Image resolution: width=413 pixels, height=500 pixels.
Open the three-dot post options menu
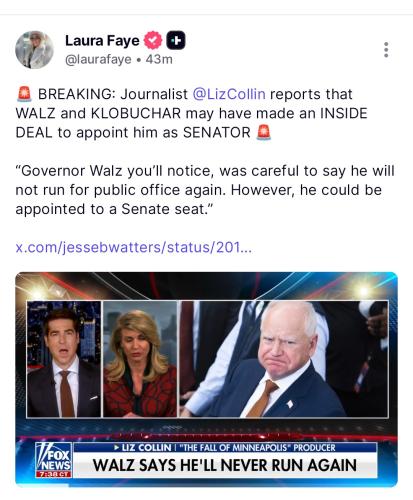pos(386,50)
